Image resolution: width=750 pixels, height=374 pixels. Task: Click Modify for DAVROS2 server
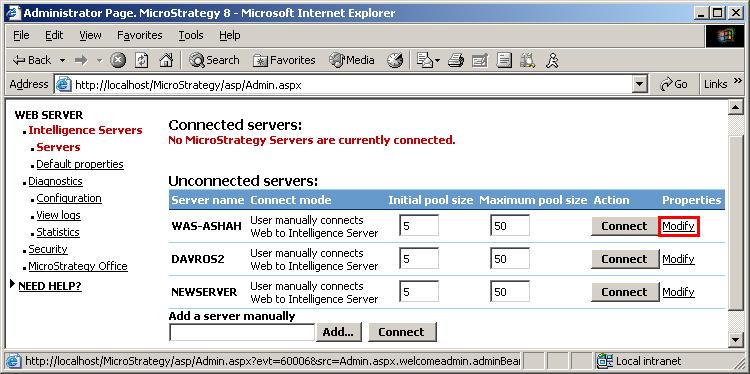pyautogui.click(x=678, y=259)
